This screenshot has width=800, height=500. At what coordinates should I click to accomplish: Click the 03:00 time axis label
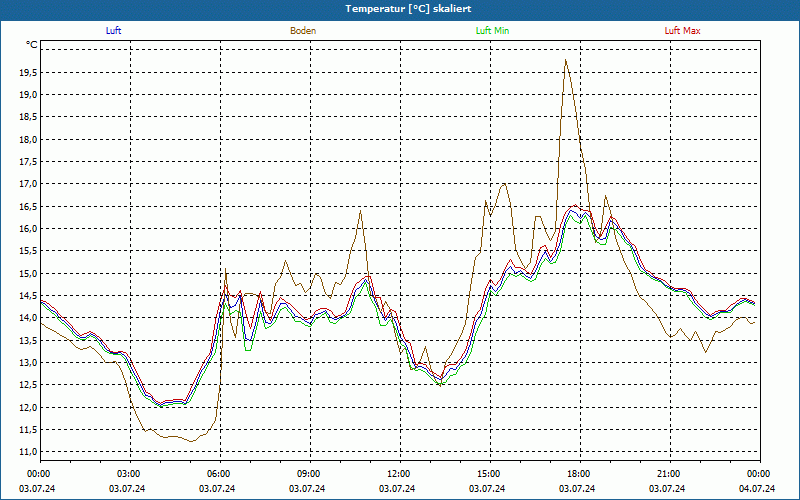(129, 474)
